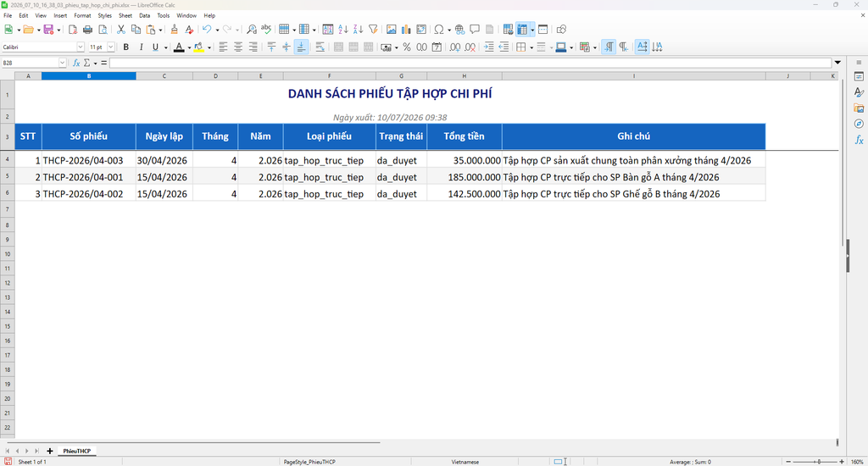Open the sidebar Navigator
Screen dimensions: 868x466
pos(859,124)
